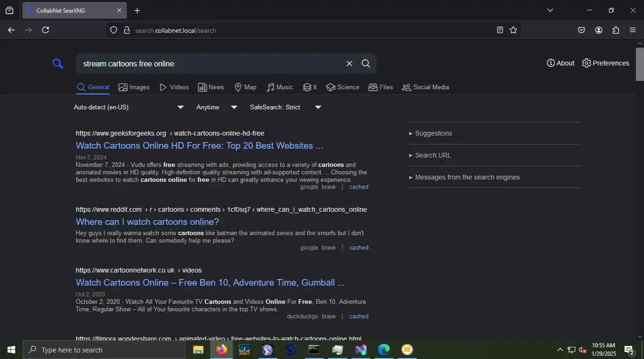Open 'Where can I watch cartoons online?' result

(x=147, y=222)
